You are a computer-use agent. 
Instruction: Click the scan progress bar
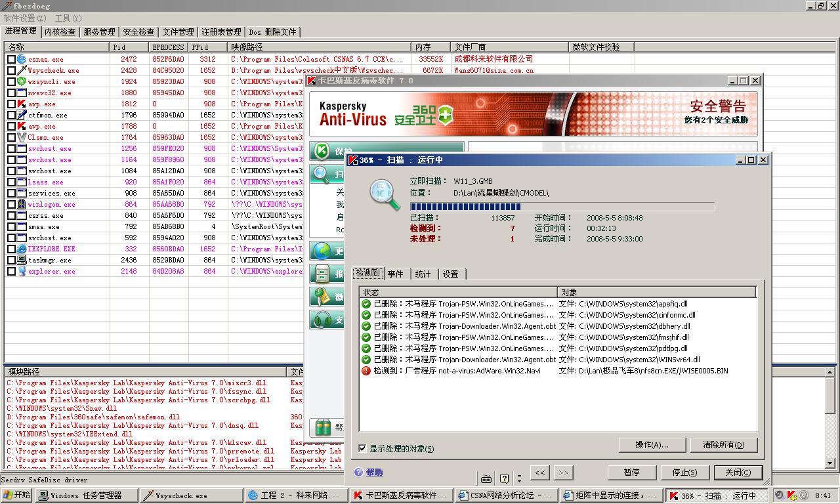(x=562, y=207)
